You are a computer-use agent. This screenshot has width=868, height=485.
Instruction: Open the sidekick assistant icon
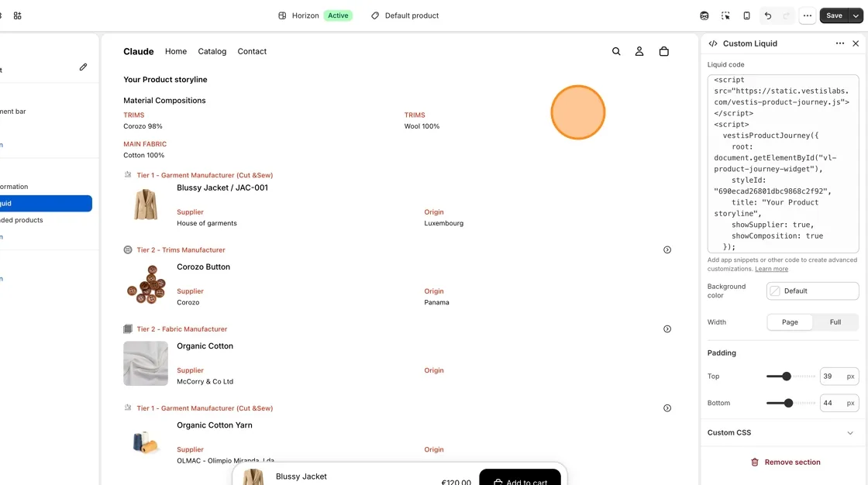point(704,15)
